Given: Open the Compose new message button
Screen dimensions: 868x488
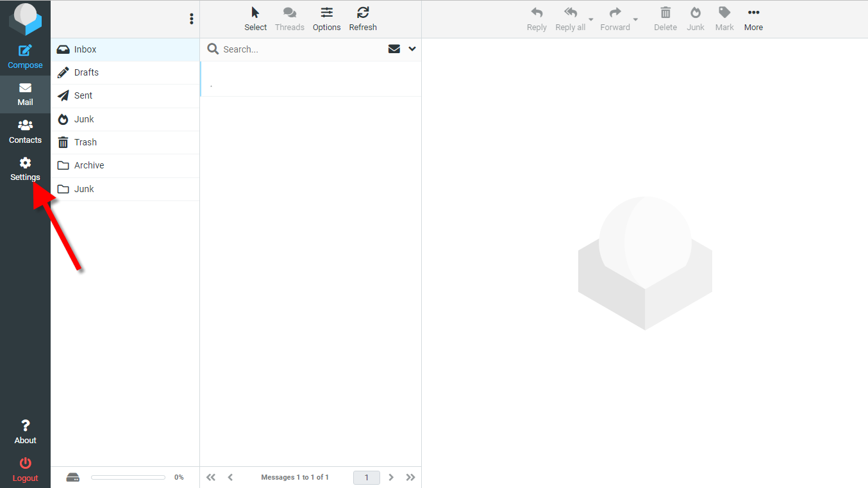Looking at the screenshot, I should [25, 57].
